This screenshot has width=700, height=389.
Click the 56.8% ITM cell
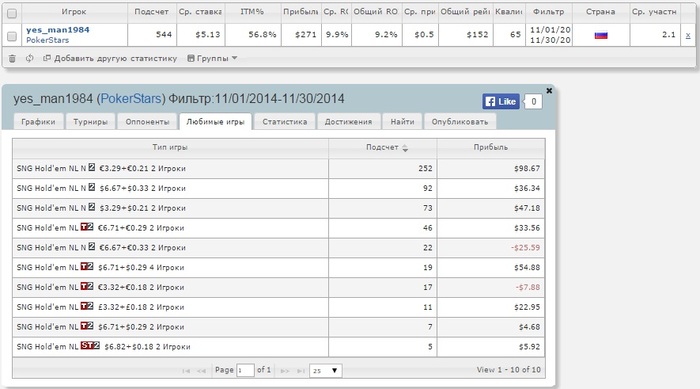coord(253,34)
